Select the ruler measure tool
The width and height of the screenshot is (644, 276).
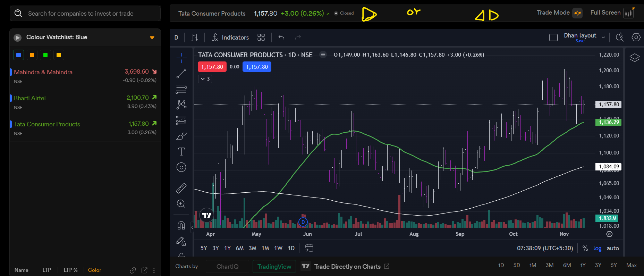click(x=181, y=188)
